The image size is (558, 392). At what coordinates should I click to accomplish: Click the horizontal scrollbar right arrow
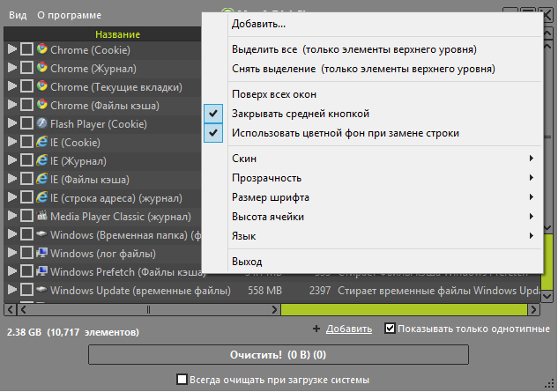(x=533, y=310)
